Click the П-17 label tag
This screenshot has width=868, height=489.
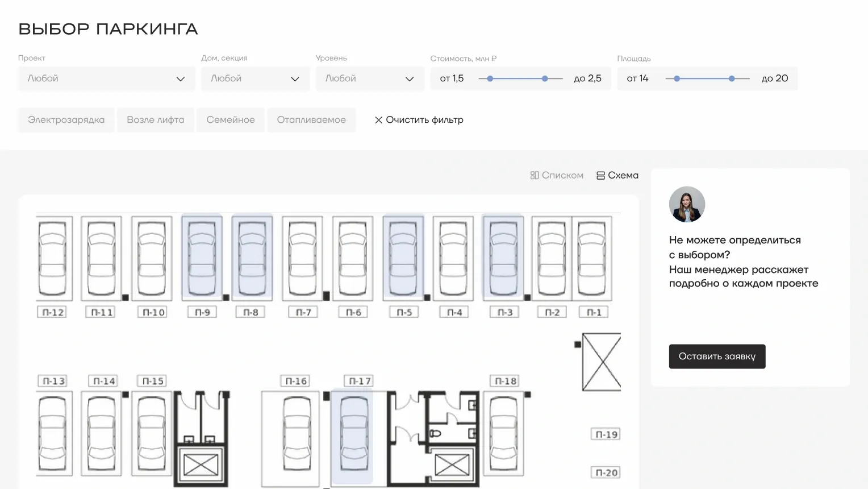pos(359,381)
